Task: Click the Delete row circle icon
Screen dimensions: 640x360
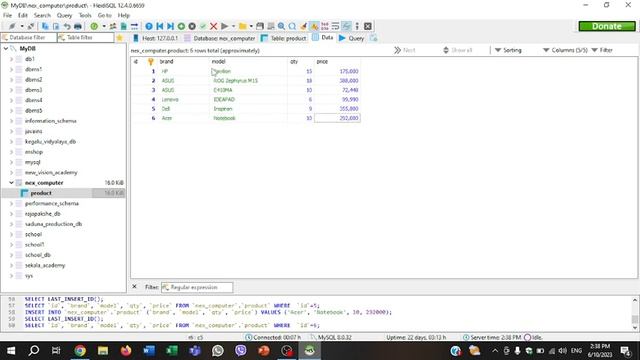Action: [192, 26]
